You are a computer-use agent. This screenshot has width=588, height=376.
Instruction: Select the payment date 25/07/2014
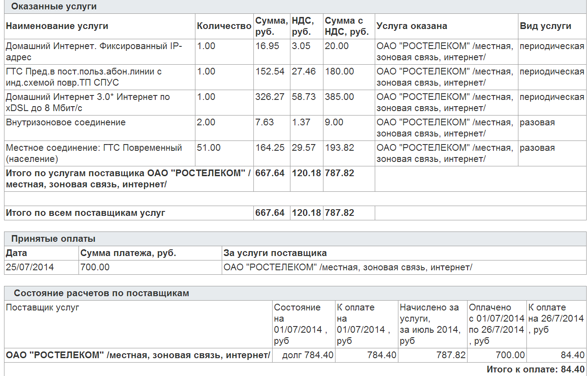pyautogui.click(x=29, y=268)
